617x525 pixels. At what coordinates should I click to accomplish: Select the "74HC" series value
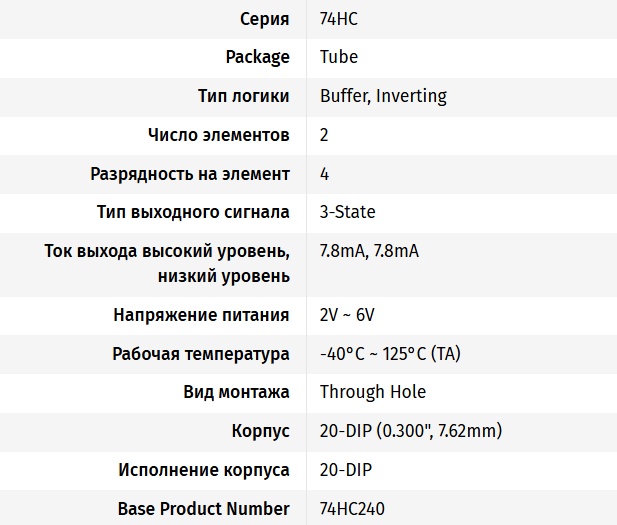(339, 19)
